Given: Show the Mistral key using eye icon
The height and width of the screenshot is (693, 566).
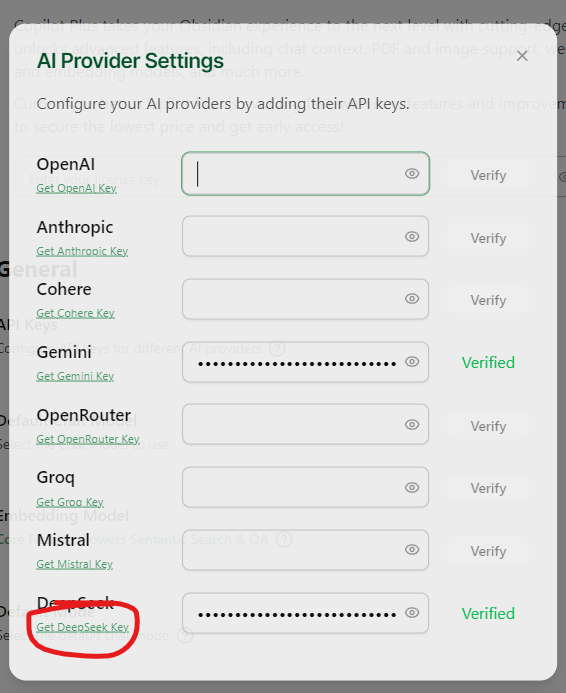Looking at the screenshot, I should (x=412, y=549).
